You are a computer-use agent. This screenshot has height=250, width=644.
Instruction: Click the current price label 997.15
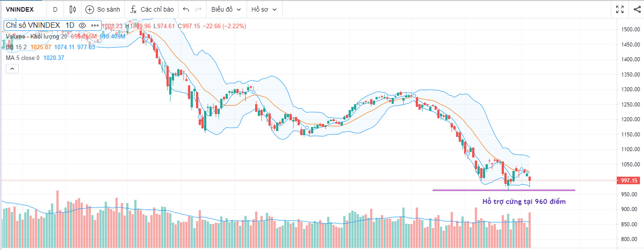pos(629,180)
